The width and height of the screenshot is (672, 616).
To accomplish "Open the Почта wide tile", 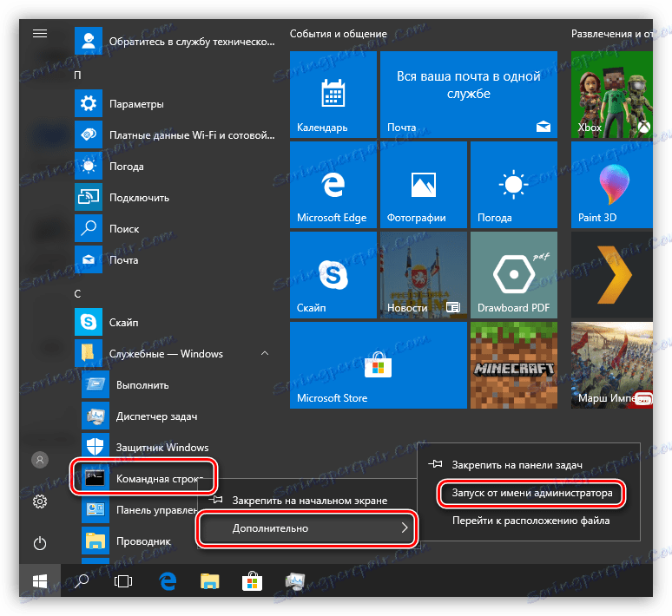I will pyautogui.click(x=469, y=95).
